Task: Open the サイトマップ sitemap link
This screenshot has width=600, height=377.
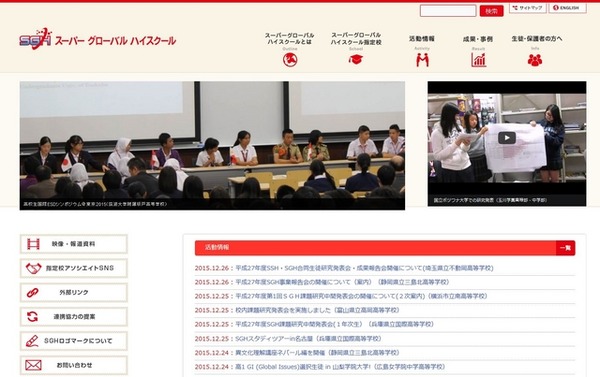Action: [x=527, y=8]
